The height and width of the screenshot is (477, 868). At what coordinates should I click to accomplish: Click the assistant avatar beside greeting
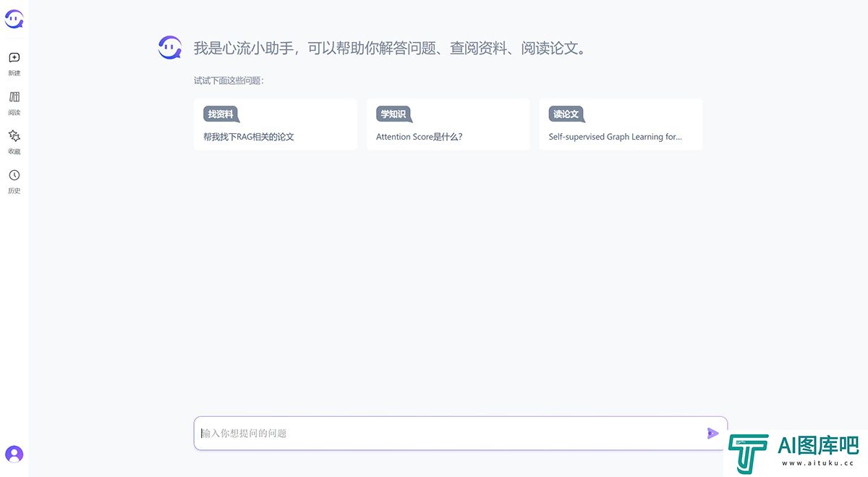[170, 48]
